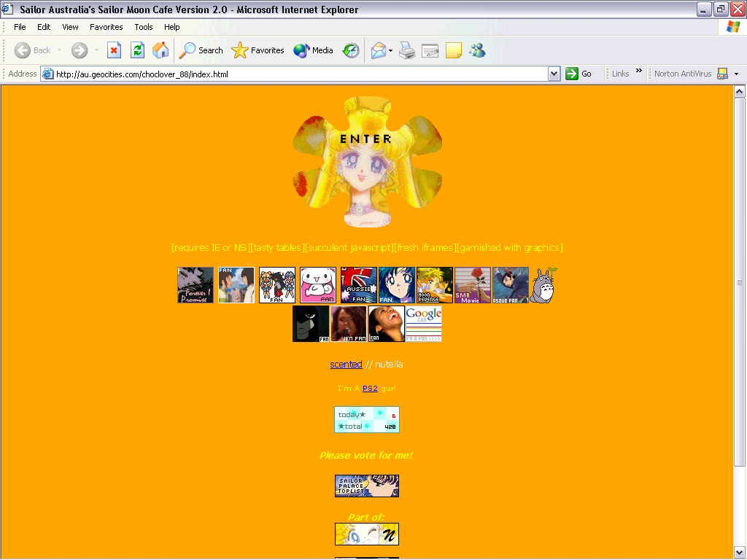Click the Google.com fan badge
The image size is (747, 560).
coord(424,324)
